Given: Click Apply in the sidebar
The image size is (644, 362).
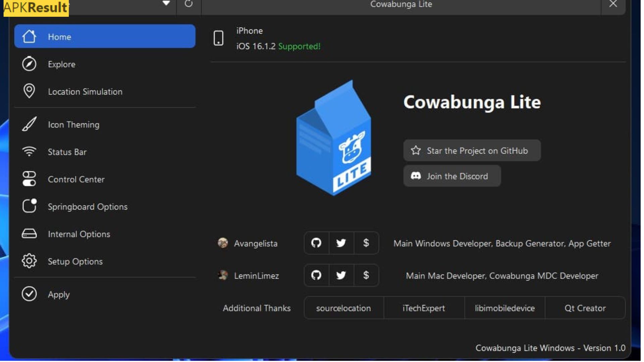Looking at the screenshot, I should pyautogui.click(x=105, y=294).
